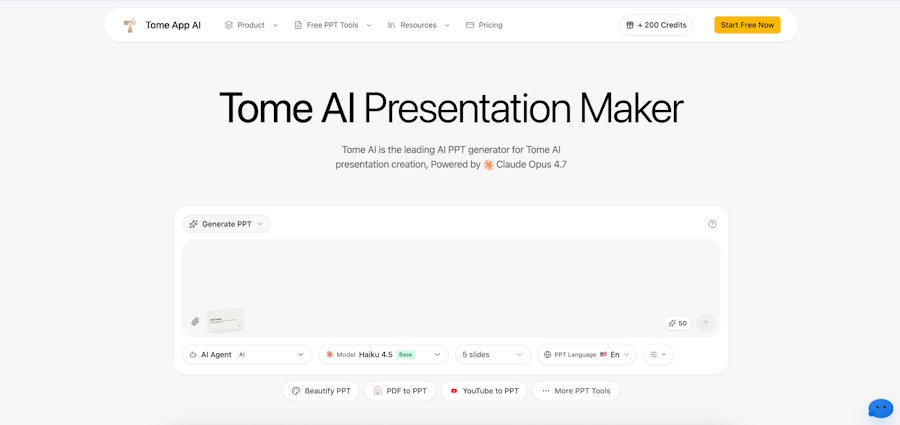Screen dimensions: 900x425
Task: Open advanced settings sliders dropdown
Action: tap(658, 355)
